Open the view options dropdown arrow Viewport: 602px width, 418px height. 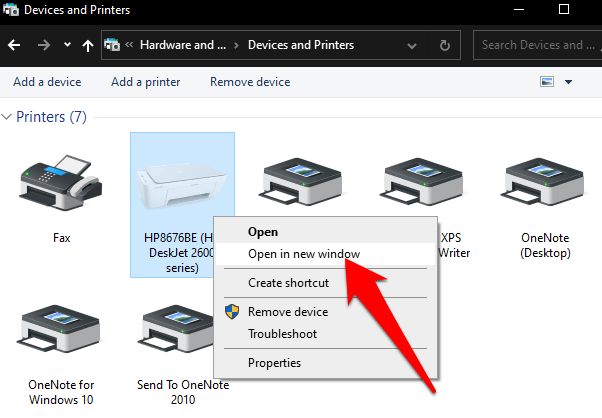point(569,82)
